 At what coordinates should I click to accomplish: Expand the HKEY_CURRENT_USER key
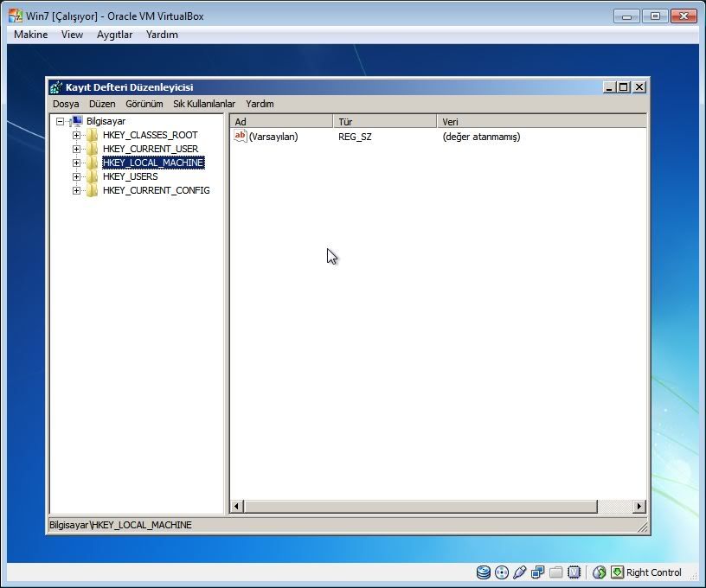(x=77, y=149)
